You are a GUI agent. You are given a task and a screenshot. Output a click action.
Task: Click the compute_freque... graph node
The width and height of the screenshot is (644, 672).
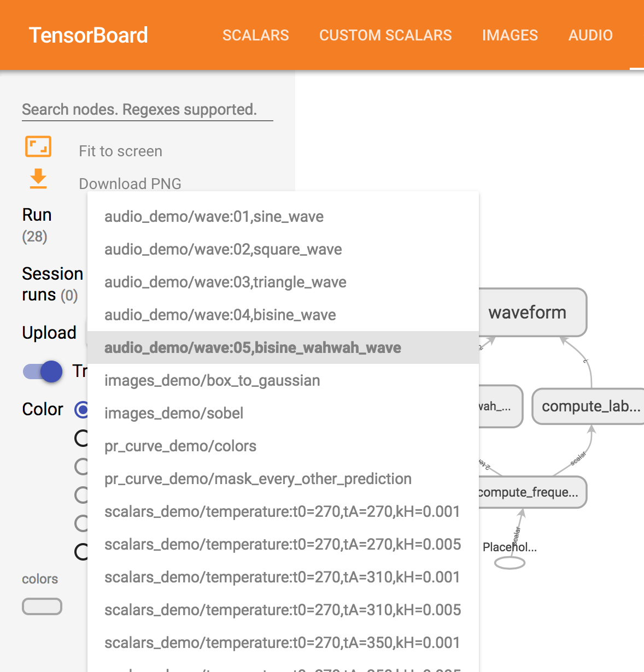pos(532,492)
